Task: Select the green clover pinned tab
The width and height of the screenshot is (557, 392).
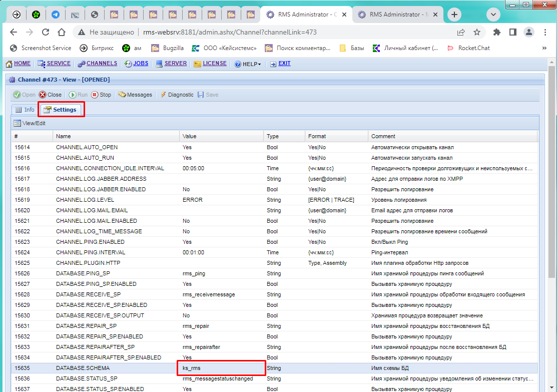Action: [x=36, y=15]
